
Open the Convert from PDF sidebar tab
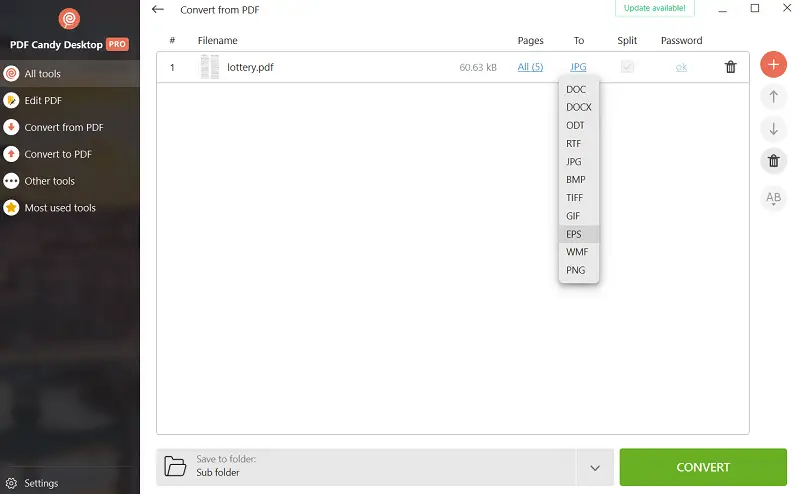point(63,128)
